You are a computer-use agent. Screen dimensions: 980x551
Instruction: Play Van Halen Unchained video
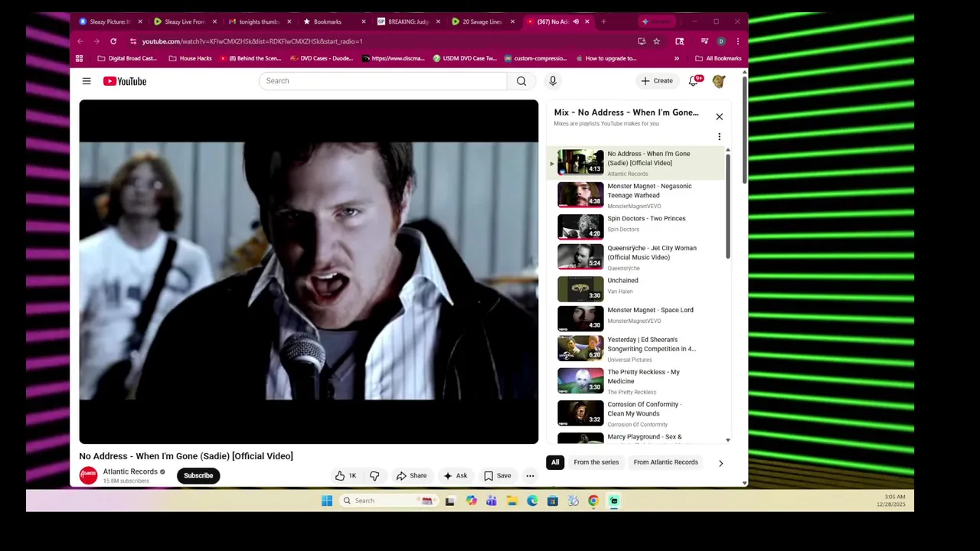click(637, 289)
